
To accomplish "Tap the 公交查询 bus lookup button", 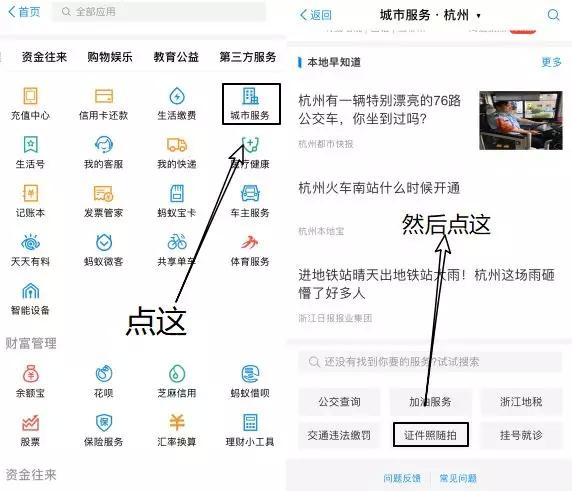I will tap(340, 402).
